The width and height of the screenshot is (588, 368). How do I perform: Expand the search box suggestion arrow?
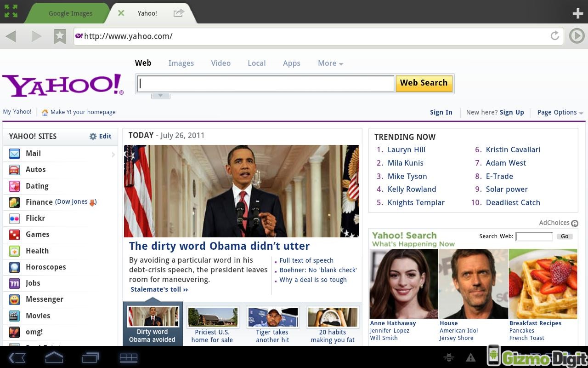tap(160, 95)
